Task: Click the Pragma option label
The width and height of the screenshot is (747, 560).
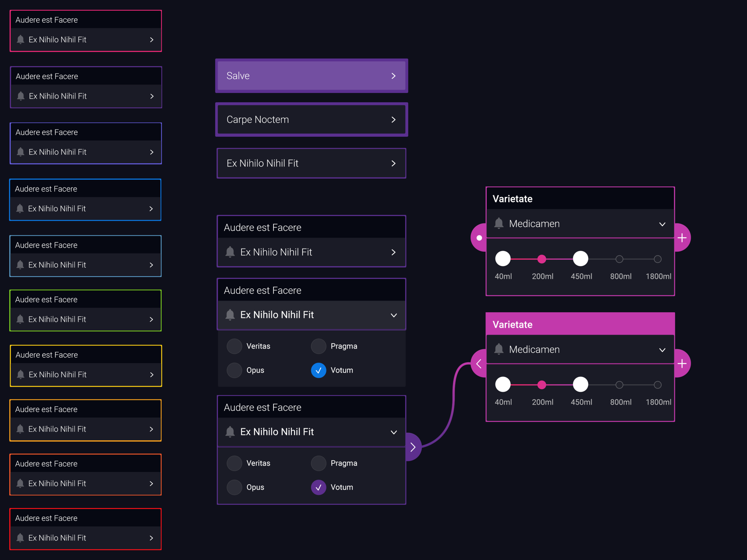Action: tap(344, 346)
